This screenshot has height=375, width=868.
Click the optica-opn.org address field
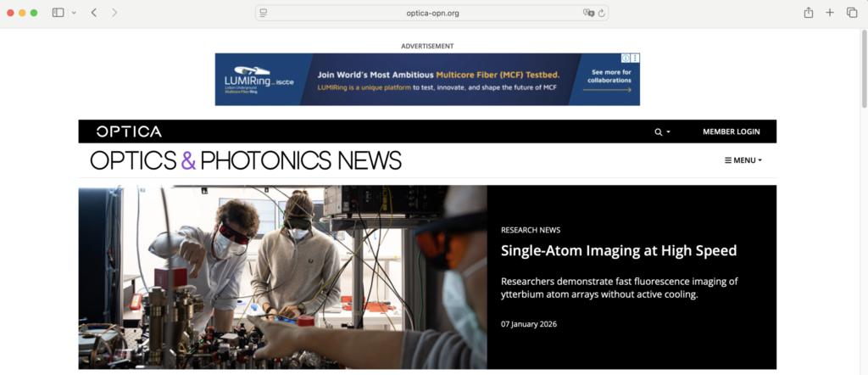[x=432, y=13]
